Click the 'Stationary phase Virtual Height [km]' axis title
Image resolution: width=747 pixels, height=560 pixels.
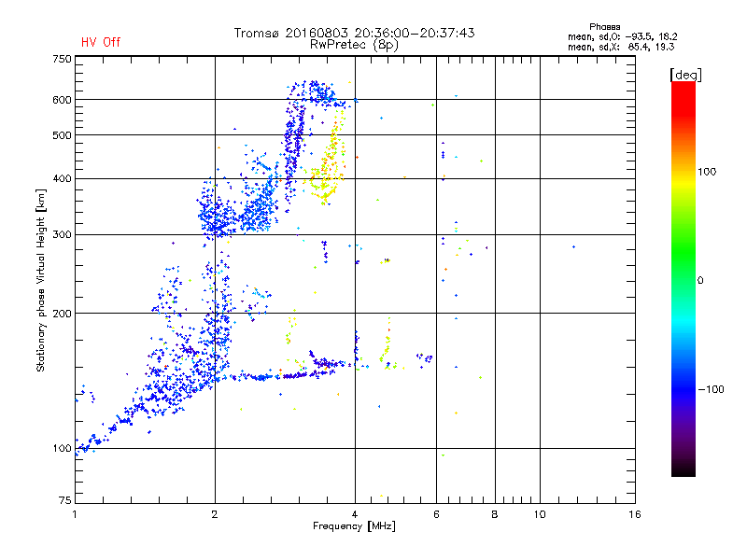click(41, 281)
